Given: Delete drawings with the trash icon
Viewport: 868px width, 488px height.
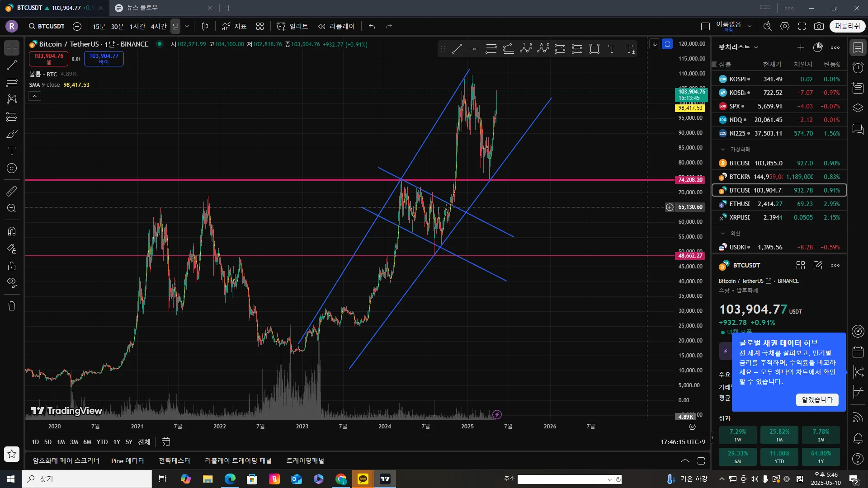Looking at the screenshot, I should [12, 306].
